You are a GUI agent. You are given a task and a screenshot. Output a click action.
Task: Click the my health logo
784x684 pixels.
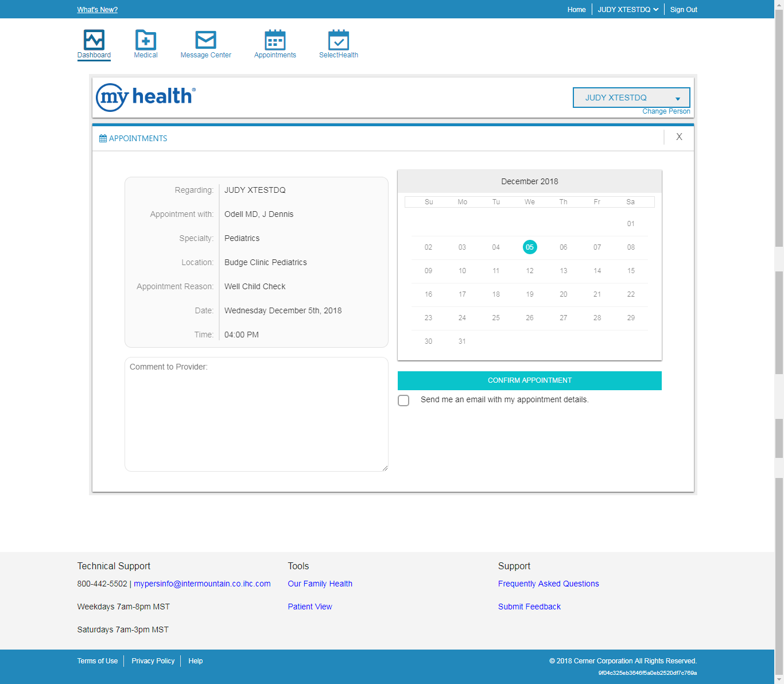[x=146, y=97]
